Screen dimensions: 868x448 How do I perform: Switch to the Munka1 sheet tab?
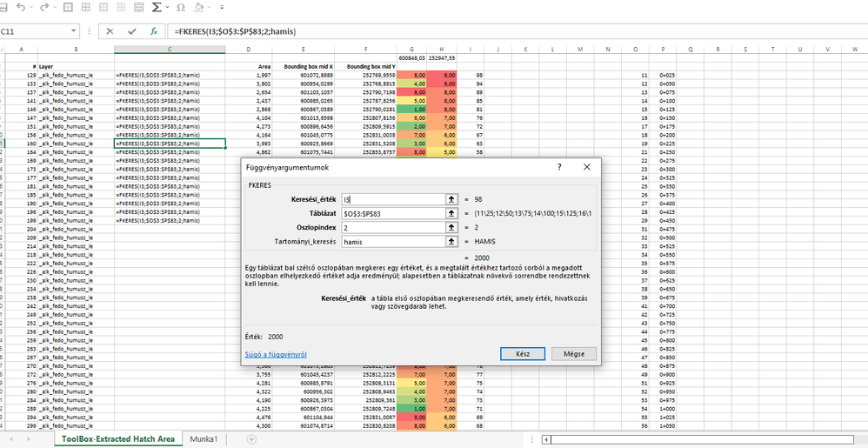coord(204,438)
